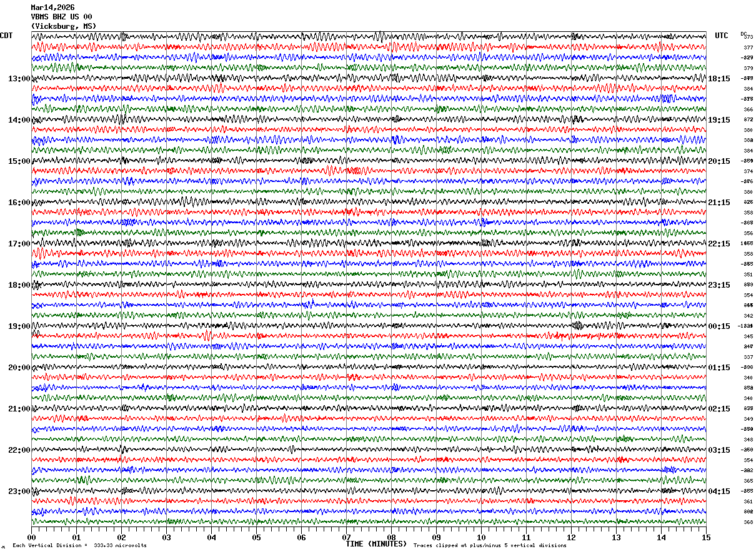This screenshot has height=554, width=756.
Task: Select minute tick label 13
Action: coord(616,537)
